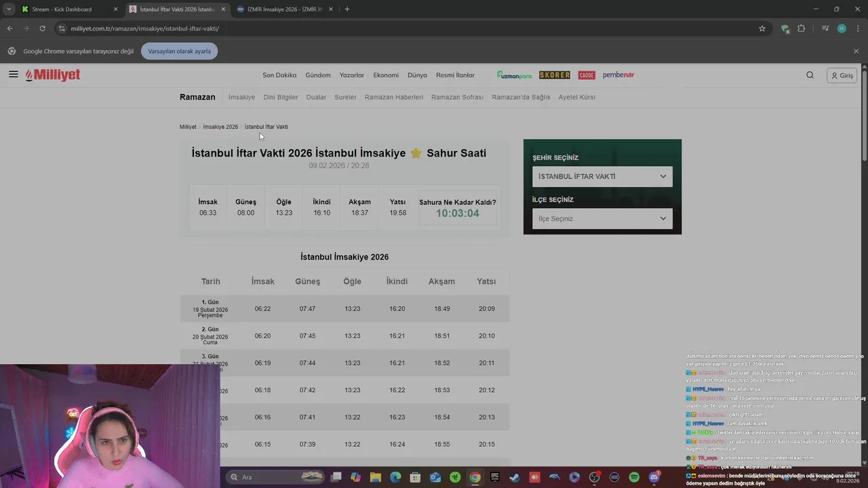
Task: Open Chrome extensions puzzle icon
Action: coord(802,28)
